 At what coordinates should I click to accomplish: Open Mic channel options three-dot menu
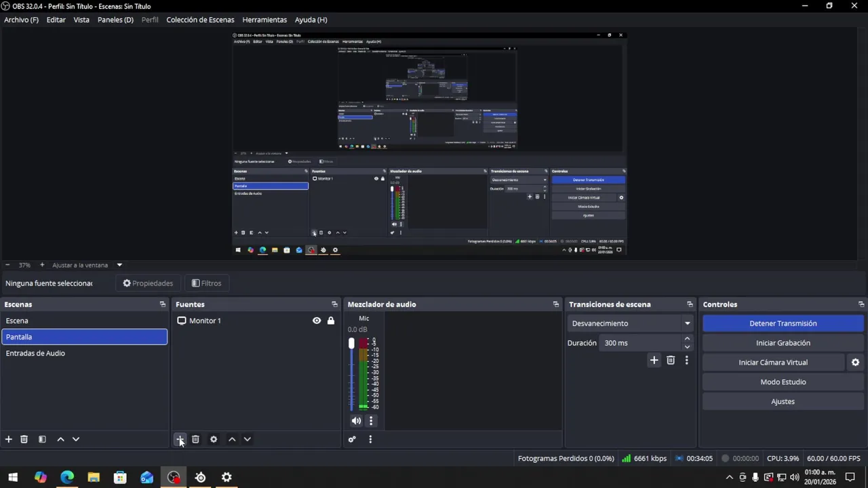click(370, 421)
